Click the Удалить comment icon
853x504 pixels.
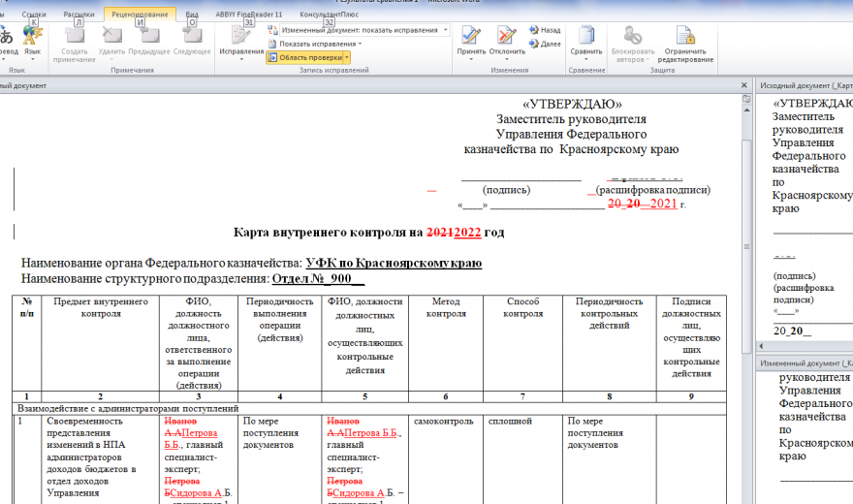tap(111, 35)
